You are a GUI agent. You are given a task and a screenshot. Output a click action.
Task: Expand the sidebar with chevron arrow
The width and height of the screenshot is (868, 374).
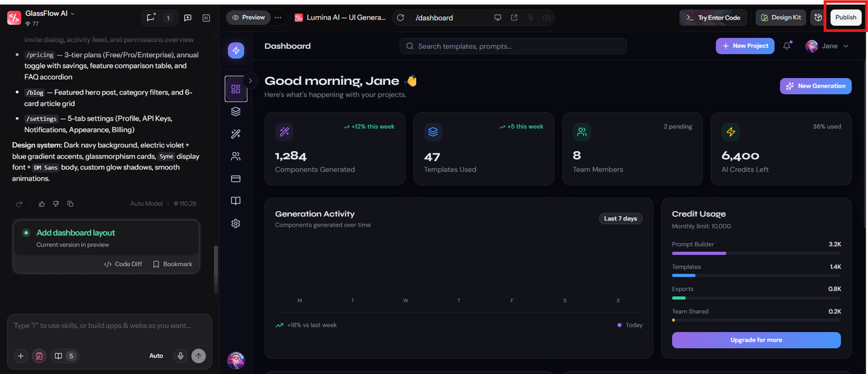point(250,80)
